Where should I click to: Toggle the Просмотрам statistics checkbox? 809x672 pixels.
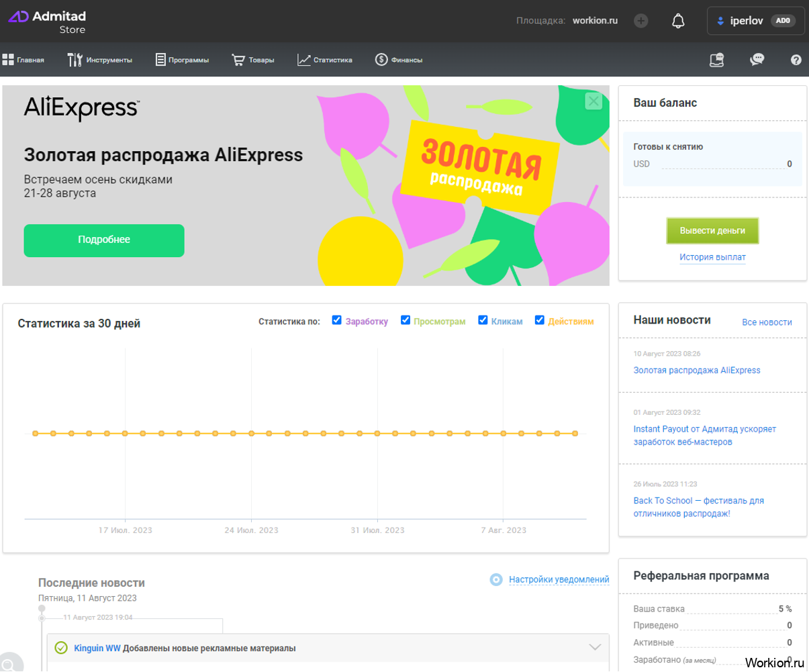point(406,320)
